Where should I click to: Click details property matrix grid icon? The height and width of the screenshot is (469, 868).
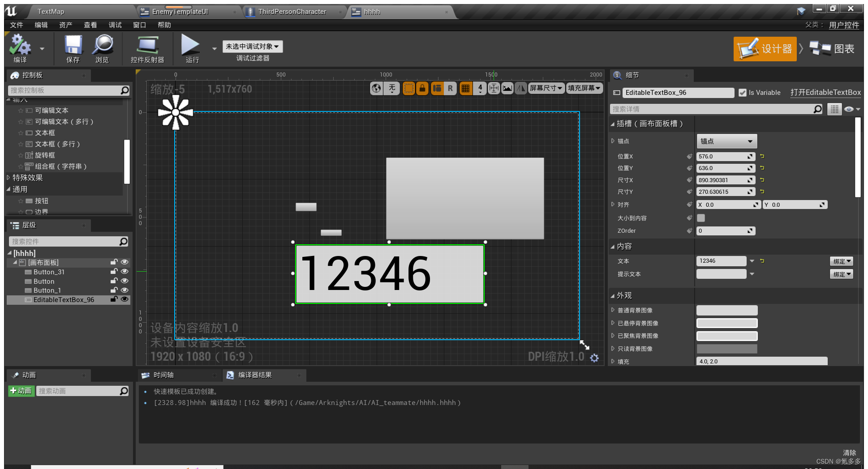[x=834, y=109]
